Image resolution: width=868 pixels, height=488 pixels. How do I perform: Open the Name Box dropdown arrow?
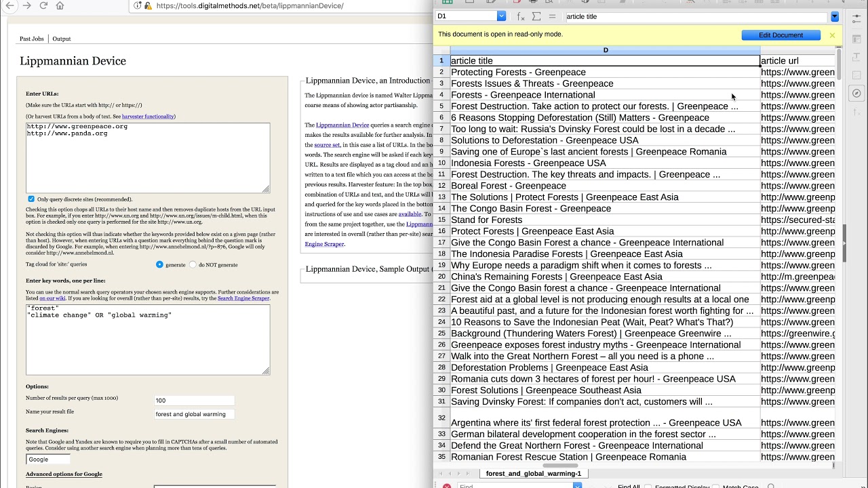pyautogui.click(x=501, y=16)
